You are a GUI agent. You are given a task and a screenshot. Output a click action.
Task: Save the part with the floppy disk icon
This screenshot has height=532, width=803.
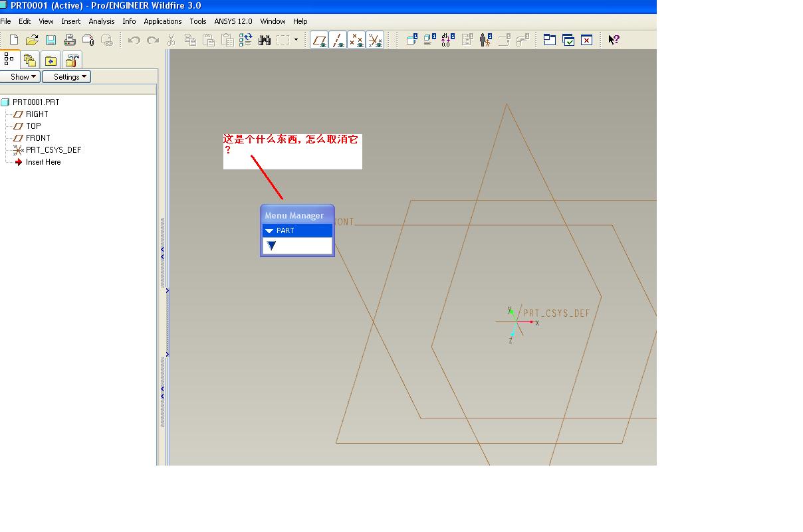click(51, 40)
